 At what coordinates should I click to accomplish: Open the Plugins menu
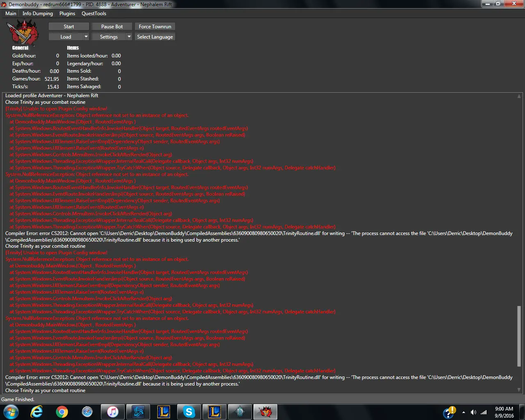click(67, 14)
